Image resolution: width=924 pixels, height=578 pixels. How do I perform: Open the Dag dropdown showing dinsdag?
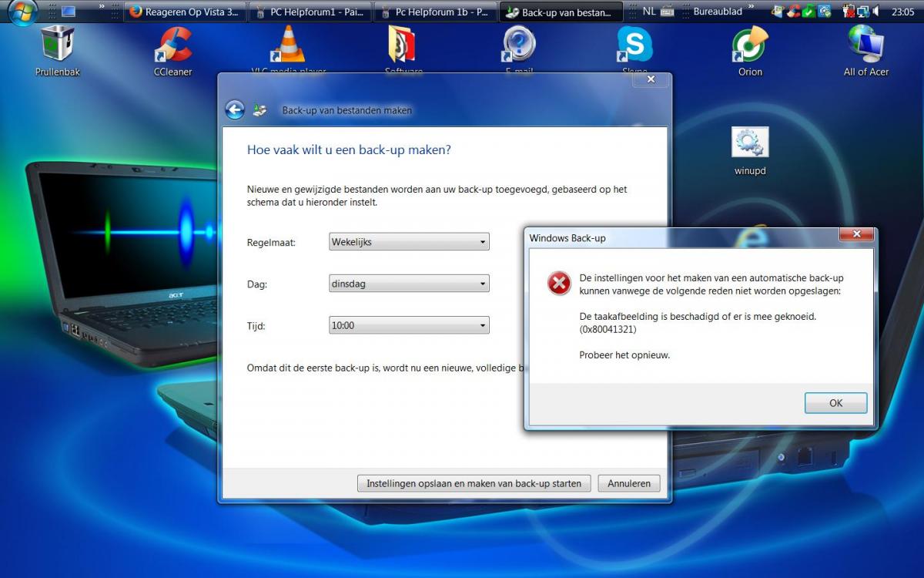[x=409, y=284]
